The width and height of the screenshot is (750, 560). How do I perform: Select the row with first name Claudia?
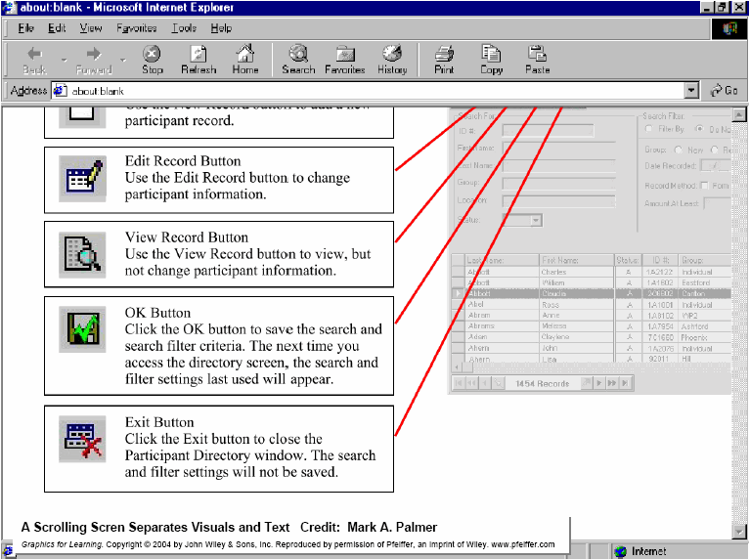(x=592, y=293)
